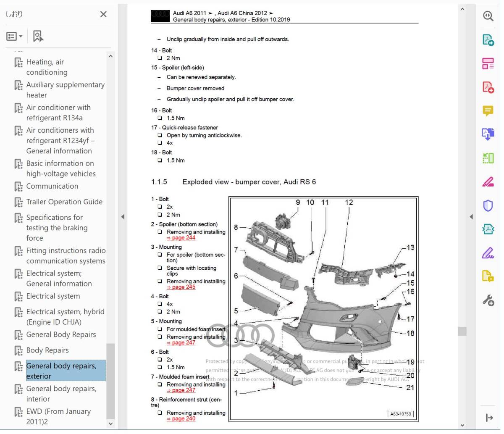Open 'Air conditioners with refrigerant R1234yf' bookmark

[60, 140]
